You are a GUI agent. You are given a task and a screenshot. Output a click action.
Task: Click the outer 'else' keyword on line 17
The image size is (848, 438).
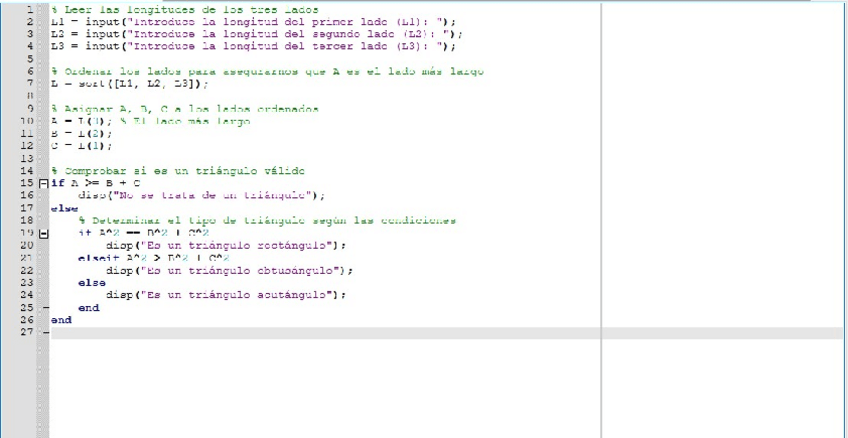coord(64,208)
